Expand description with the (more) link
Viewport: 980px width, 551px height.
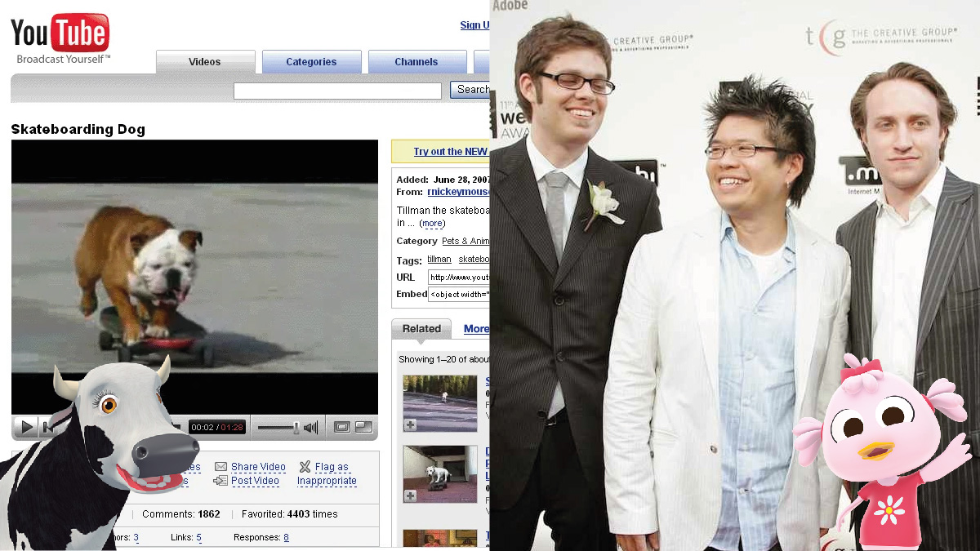click(432, 223)
